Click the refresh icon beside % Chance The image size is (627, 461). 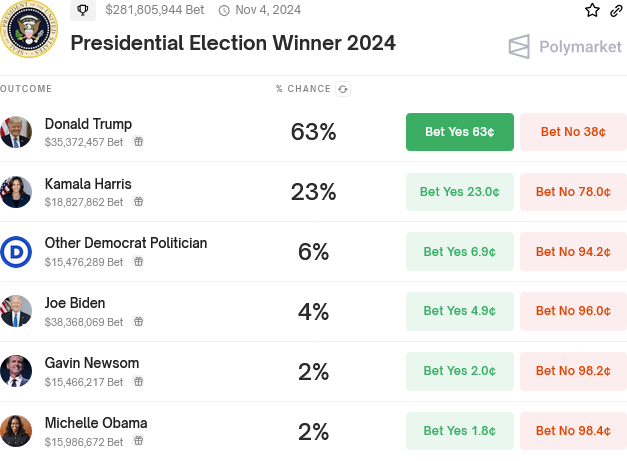[343, 89]
